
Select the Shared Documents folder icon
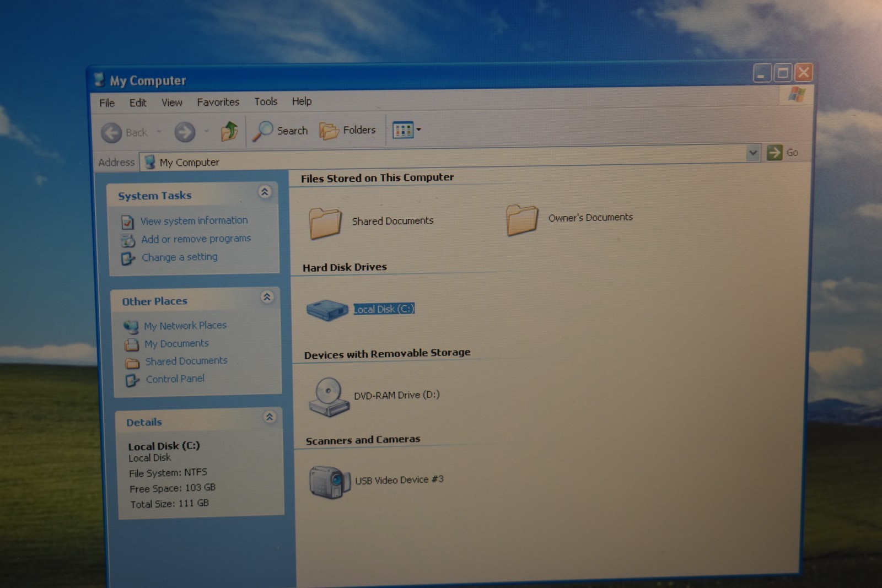(x=325, y=223)
